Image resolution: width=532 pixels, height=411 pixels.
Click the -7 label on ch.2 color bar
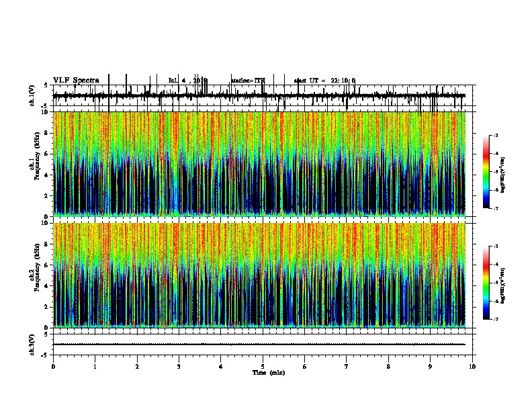point(496,319)
